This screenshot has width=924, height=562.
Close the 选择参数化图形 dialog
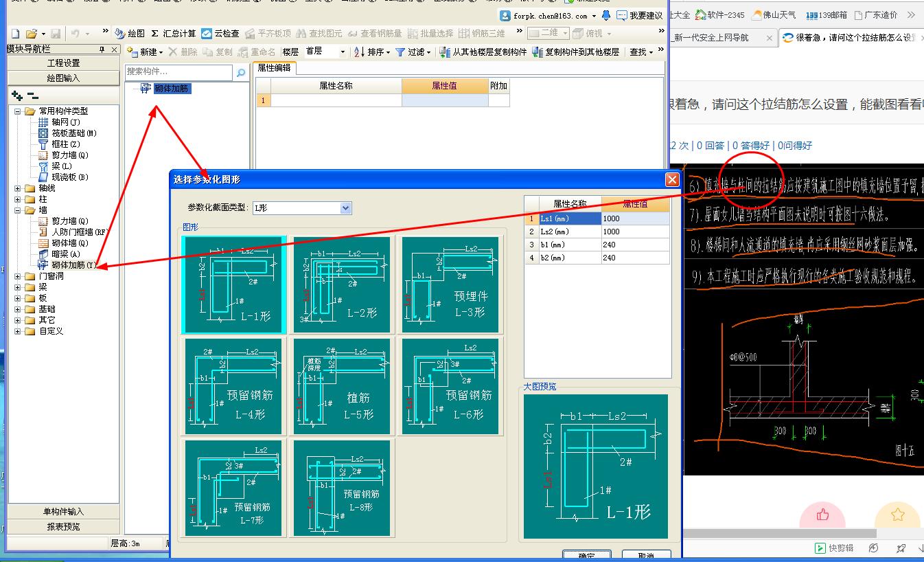click(x=671, y=179)
